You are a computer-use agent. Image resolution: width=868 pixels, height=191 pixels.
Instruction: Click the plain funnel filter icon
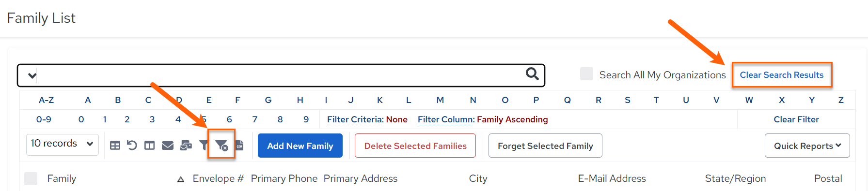[x=204, y=145]
